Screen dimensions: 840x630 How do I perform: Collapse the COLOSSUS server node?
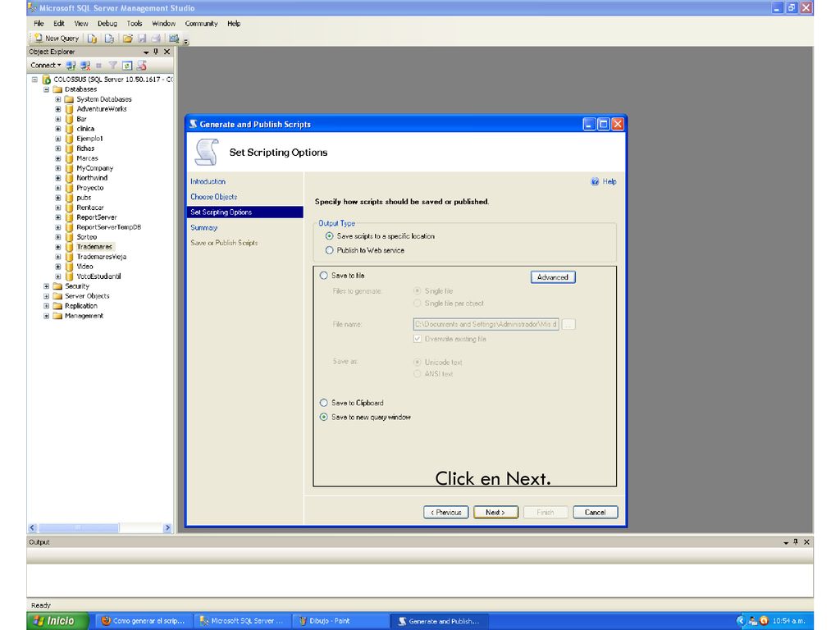coord(34,80)
